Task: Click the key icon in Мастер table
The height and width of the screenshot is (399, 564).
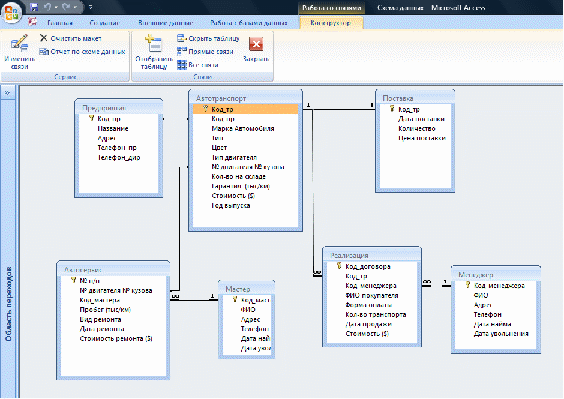Action: [235, 299]
